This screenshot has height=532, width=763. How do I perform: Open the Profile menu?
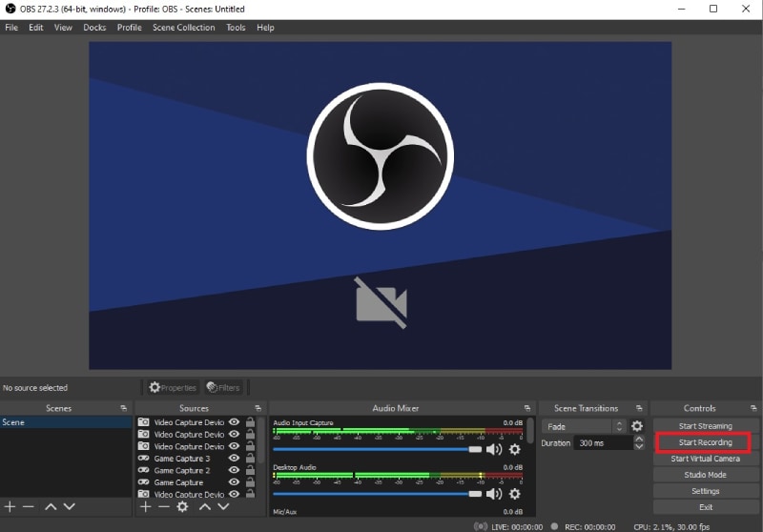(129, 28)
